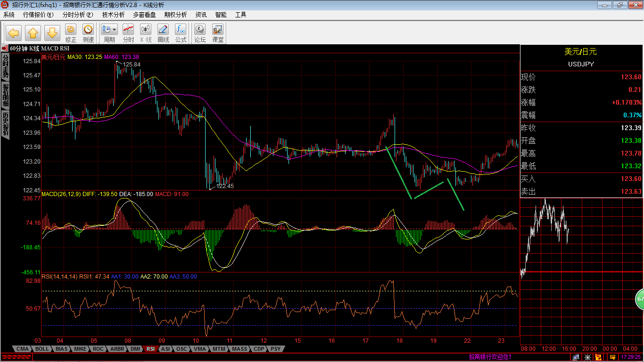Switch to the VMA indicator tab
This screenshot has height=362, width=644.
(200, 349)
